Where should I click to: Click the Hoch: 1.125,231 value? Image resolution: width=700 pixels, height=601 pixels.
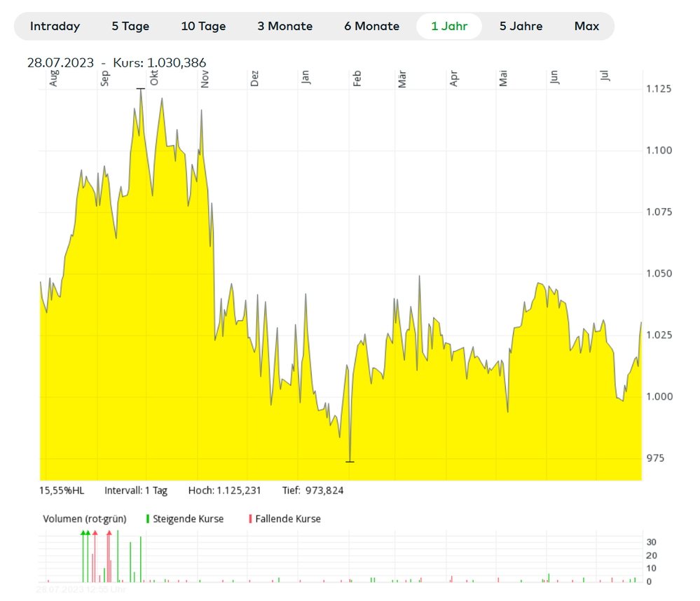click(x=224, y=491)
